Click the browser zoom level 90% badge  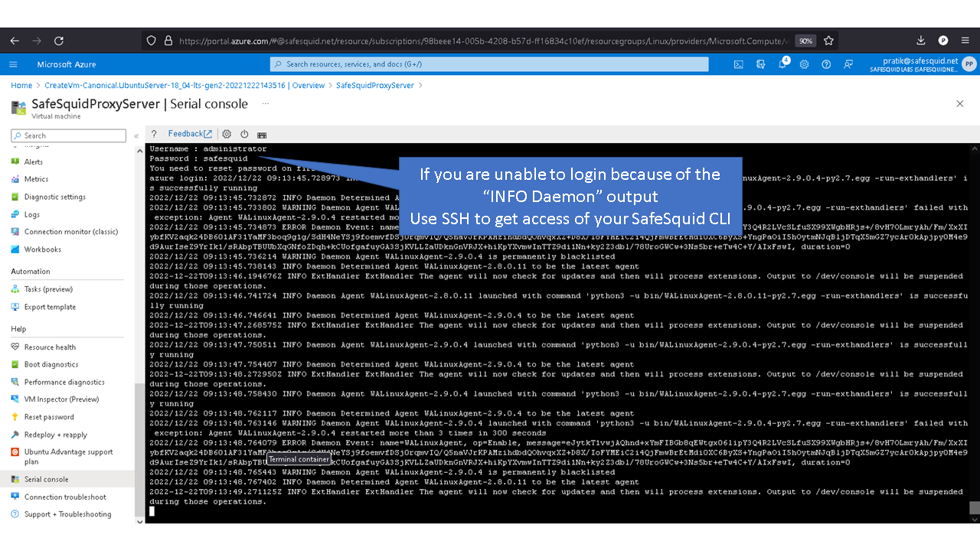805,41
